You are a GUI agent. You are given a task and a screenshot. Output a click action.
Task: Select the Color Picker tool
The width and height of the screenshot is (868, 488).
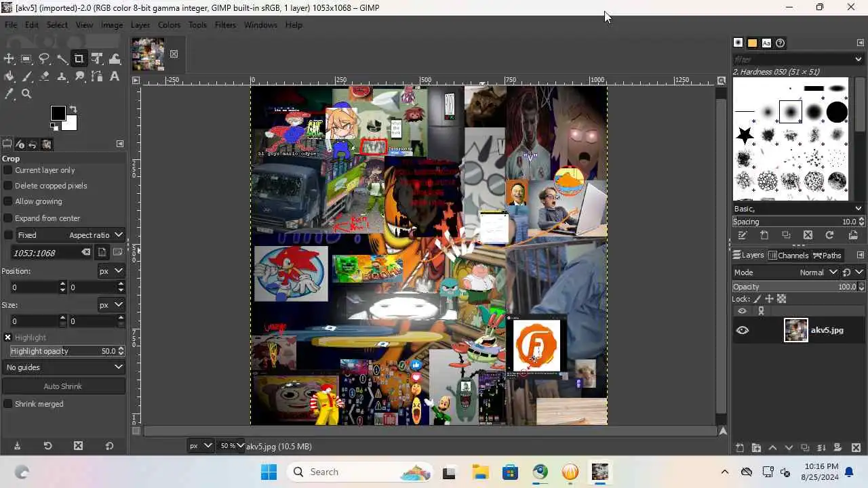[9, 94]
